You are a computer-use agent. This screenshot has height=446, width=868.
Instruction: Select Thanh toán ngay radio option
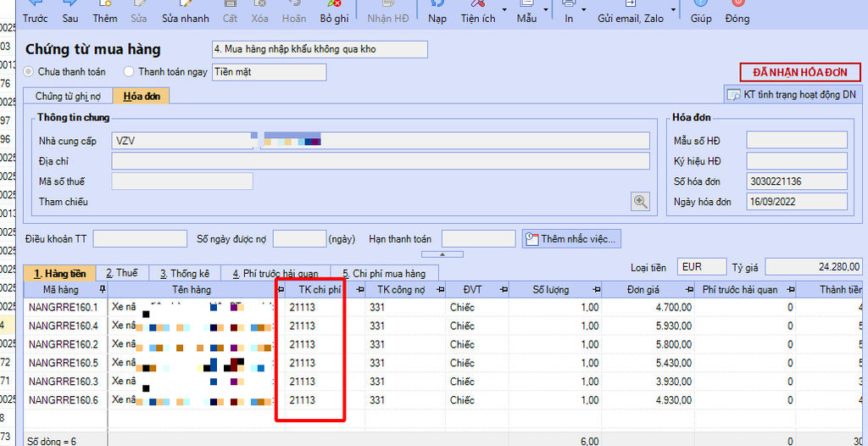tap(129, 72)
